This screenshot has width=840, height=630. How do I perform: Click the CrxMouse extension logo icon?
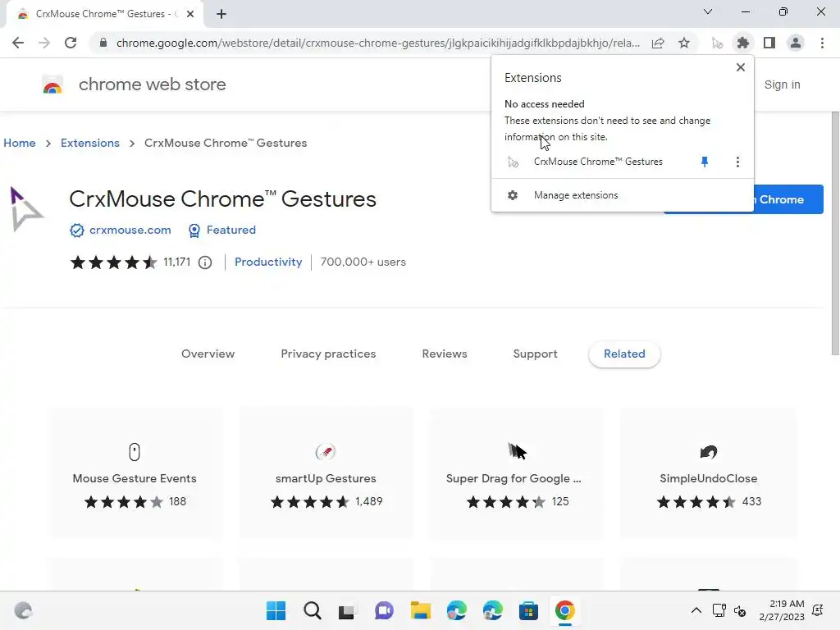[27, 210]
